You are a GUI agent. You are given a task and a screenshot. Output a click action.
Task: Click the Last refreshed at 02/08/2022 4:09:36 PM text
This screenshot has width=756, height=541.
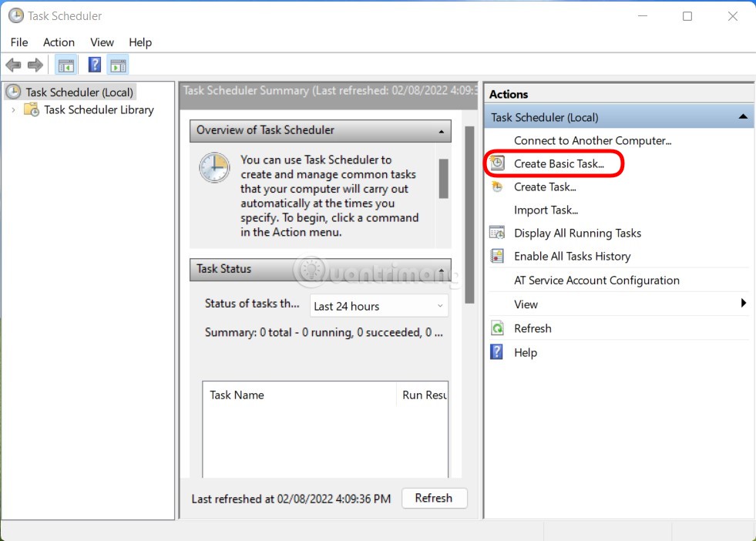291,499
